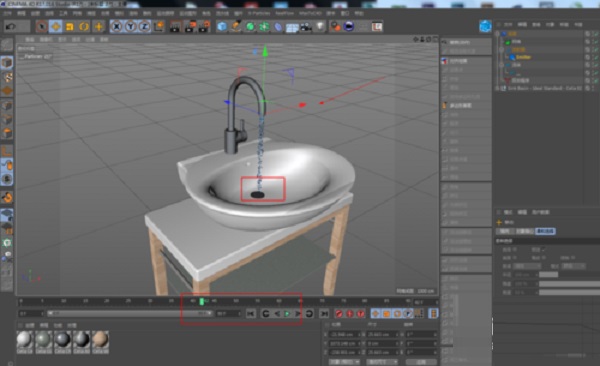The image size is (600, 366).
Task: Toggle the Emitter row's green enable checkmark
Action: pos(595,57)
